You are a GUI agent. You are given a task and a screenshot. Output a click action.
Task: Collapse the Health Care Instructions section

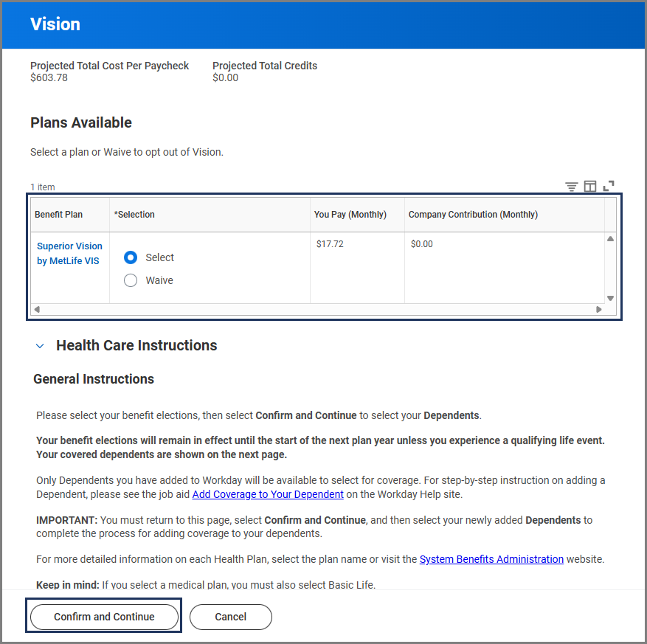(41, 346)
